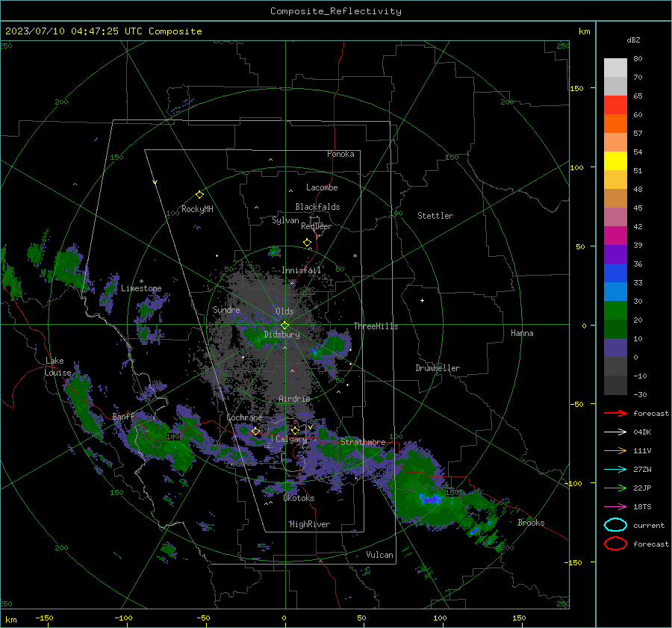The image size is (672, 628).
Task: Click the dBZ legend heading
Action: [633, 40]
